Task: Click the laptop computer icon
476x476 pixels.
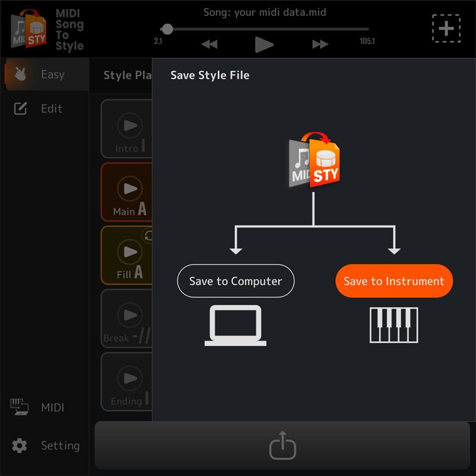Action: pyautogui.click(x=235, y=325)
